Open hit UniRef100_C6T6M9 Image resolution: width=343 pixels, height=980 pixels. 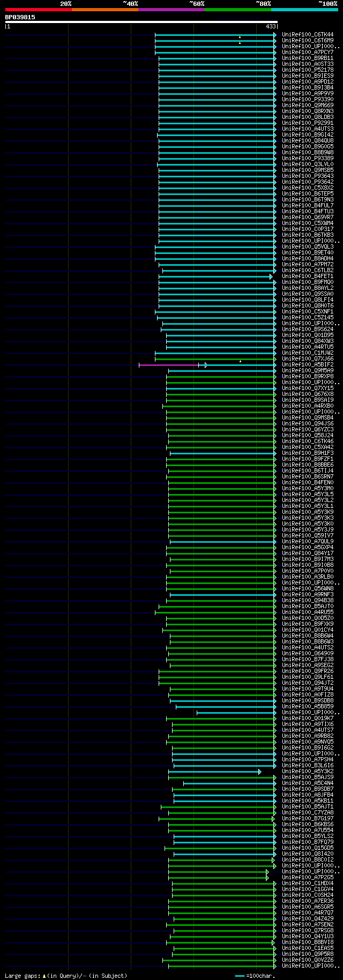coord(308,40)
